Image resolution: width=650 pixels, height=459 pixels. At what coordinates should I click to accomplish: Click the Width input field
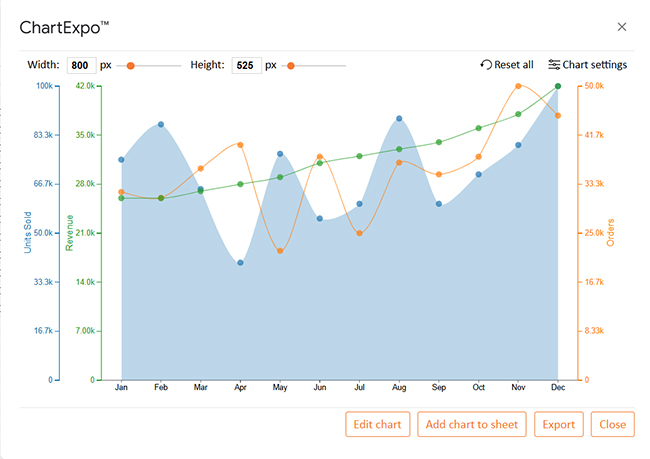coord(80,65)
